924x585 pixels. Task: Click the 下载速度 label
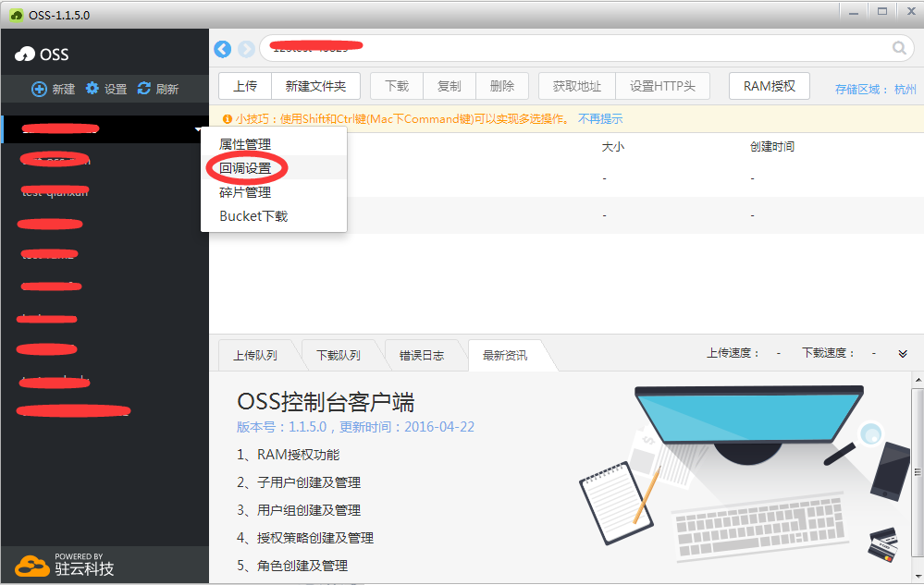click(x=828, y=353)
